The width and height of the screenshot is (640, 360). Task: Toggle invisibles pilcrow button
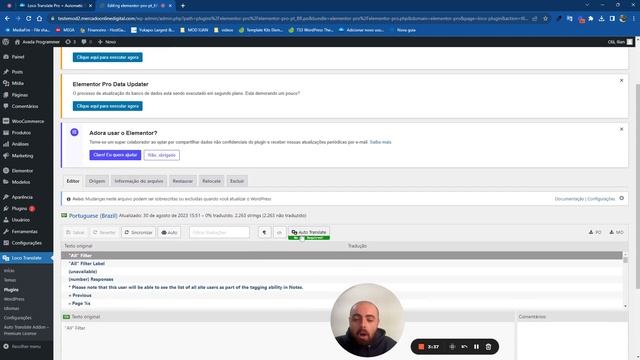pyautogui.click(x=264, y=232)
